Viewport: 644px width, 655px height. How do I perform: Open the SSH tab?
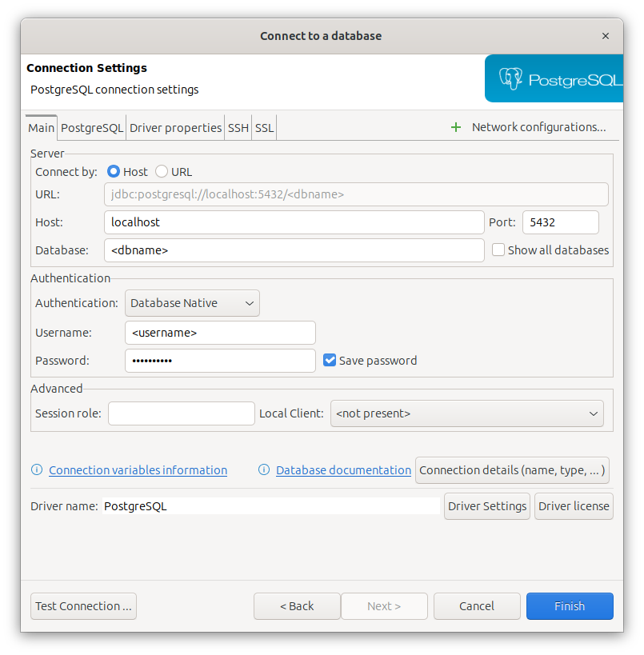pos(238,127)
